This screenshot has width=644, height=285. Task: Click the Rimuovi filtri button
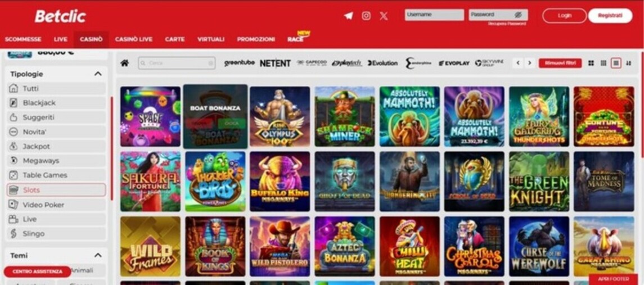pos(560,64)
